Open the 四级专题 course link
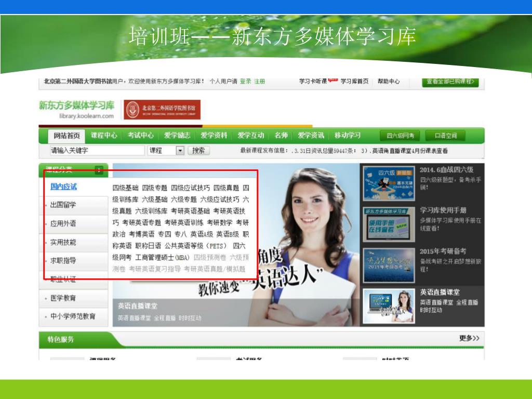 pyautogui.click(x=155, y=188)
